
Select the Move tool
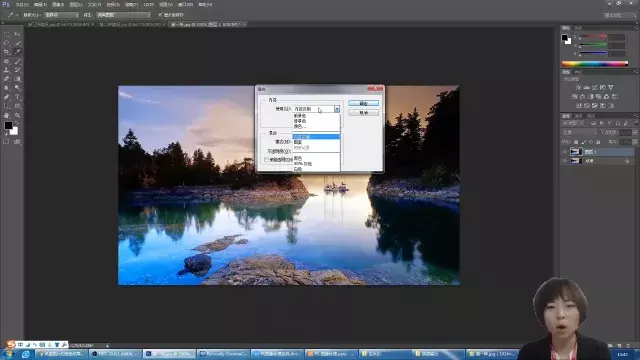17,34
